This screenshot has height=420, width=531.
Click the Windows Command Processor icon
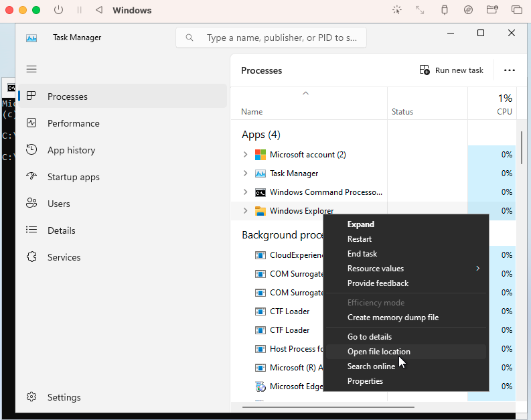point(260,192)
